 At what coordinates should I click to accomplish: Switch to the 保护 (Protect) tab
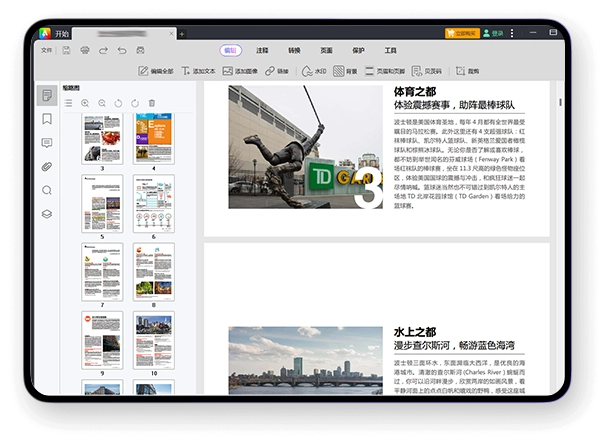pos(358,50)
